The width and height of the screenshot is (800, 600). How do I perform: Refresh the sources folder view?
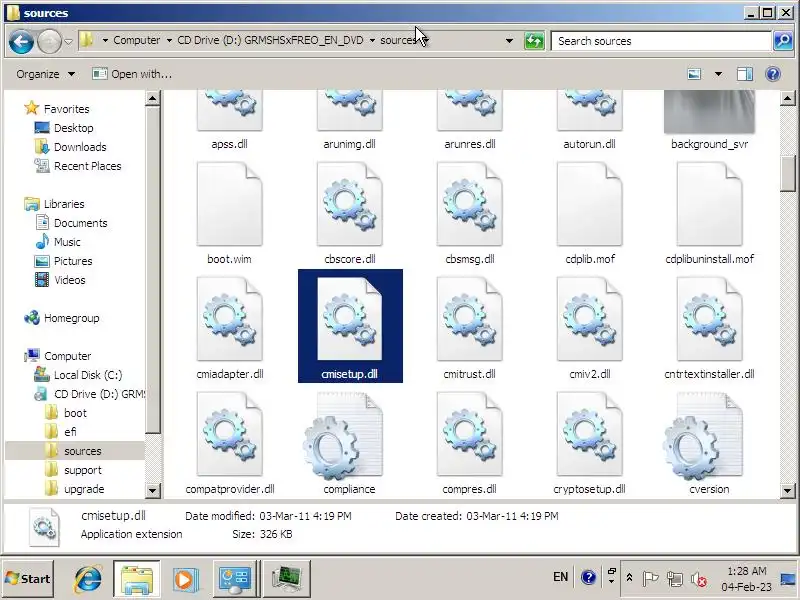534,41
